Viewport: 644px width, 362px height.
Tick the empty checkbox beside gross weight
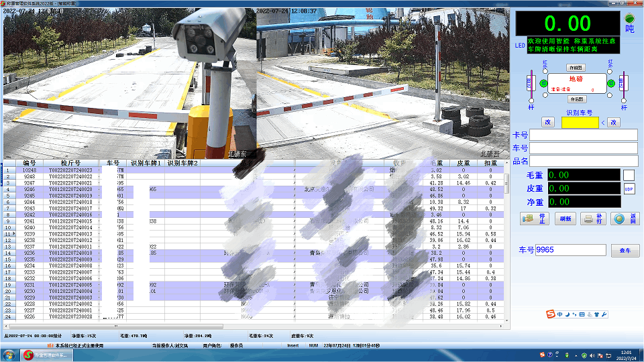coord(629,175)
